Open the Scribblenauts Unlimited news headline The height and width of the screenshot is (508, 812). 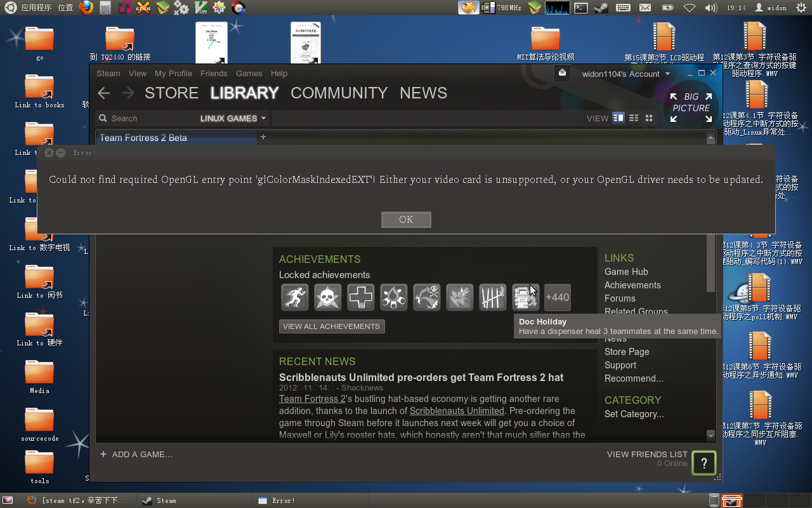click(421, 377)
